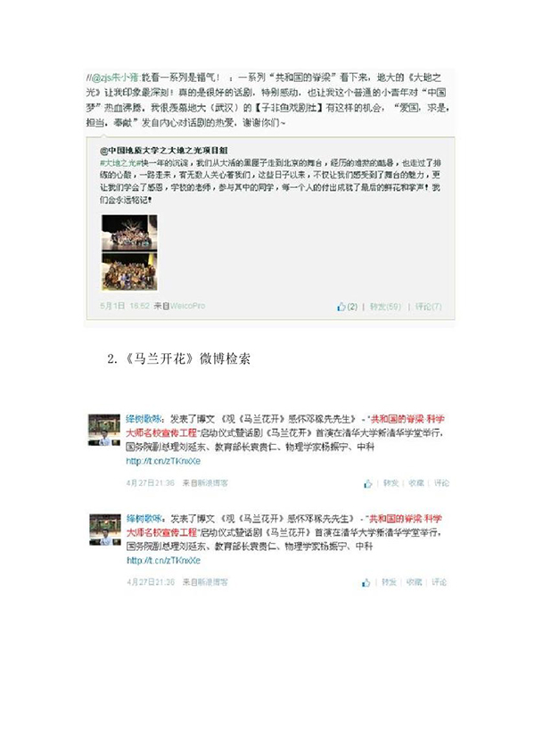Open the second 绿树歌咏 avatar picture
The height and width of the screenshot is (756, 535).
[x=104, y=529]
